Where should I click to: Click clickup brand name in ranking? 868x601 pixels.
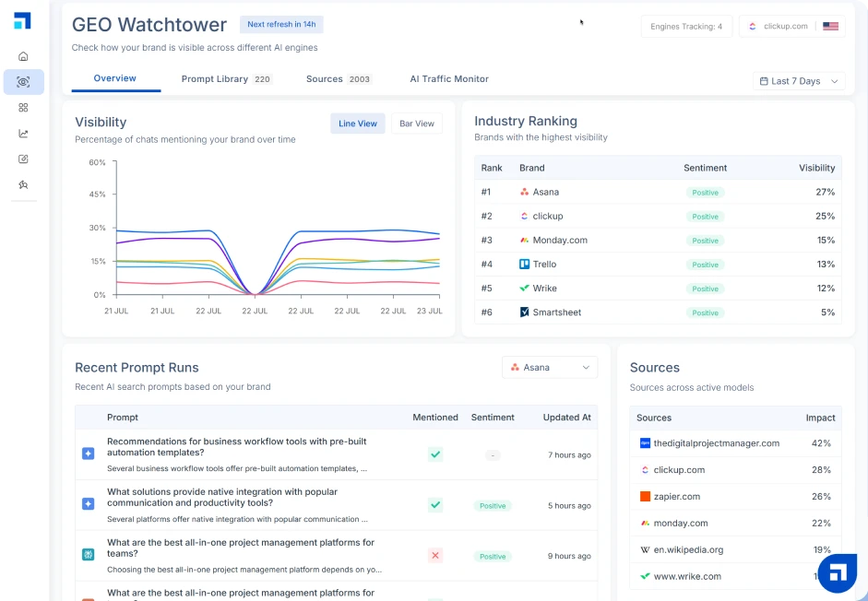point(548,216)
